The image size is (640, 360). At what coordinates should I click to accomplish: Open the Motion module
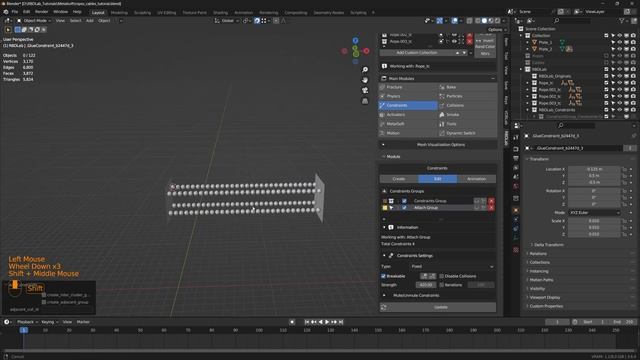coord(408,133)
